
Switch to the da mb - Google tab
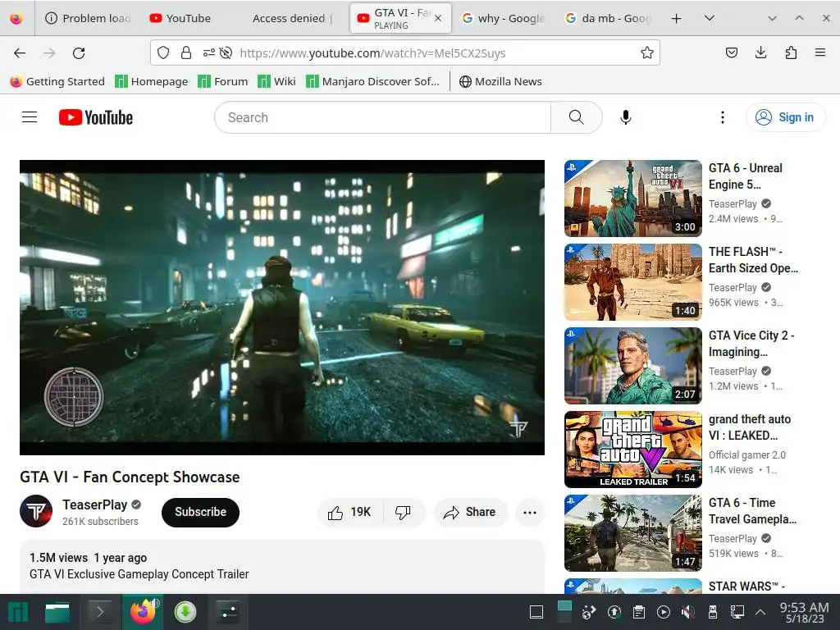608,18
